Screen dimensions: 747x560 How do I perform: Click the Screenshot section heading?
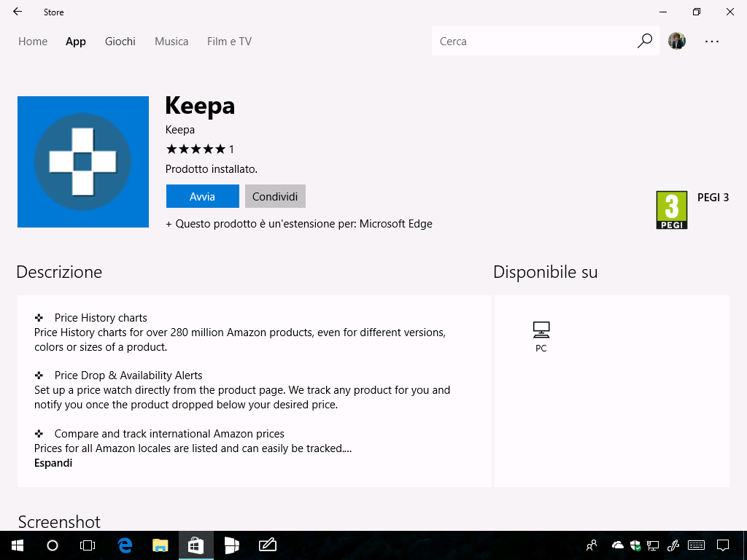[x=59, y=522]
